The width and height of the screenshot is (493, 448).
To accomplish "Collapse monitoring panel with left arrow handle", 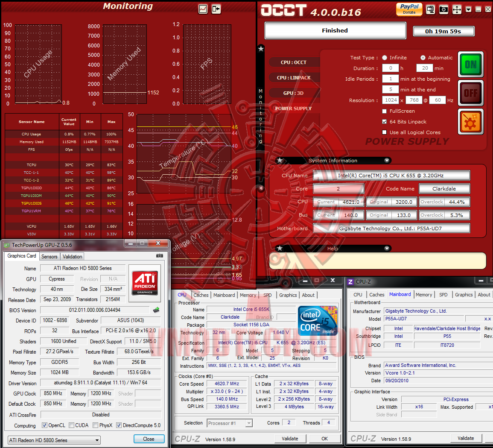I will [261, 188].
